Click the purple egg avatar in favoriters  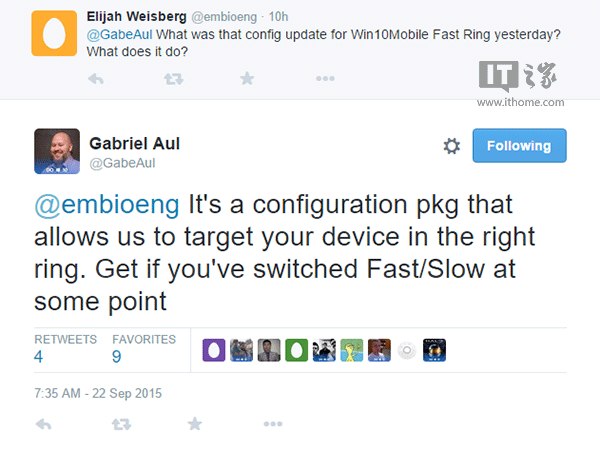(x=214, y=349)
